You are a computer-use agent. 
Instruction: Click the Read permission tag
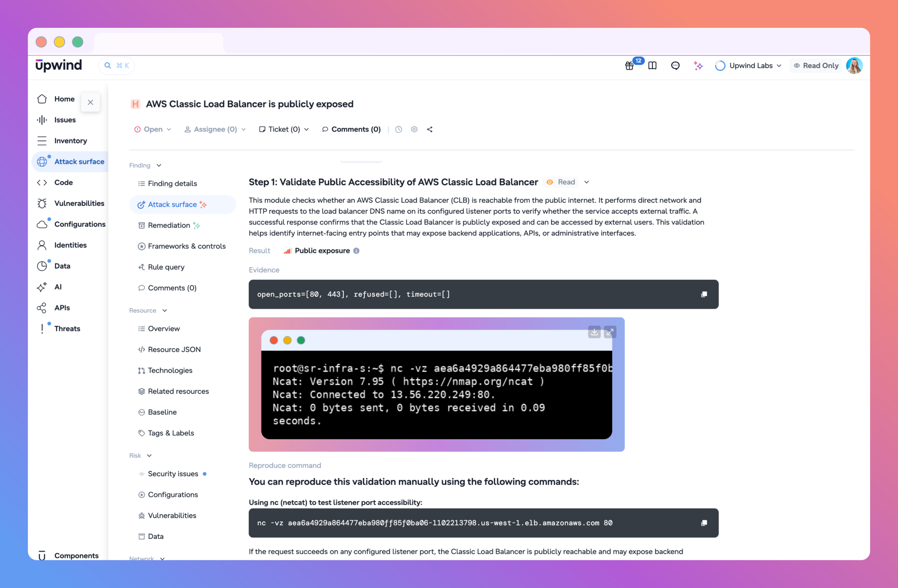click(x=561, y=182)
